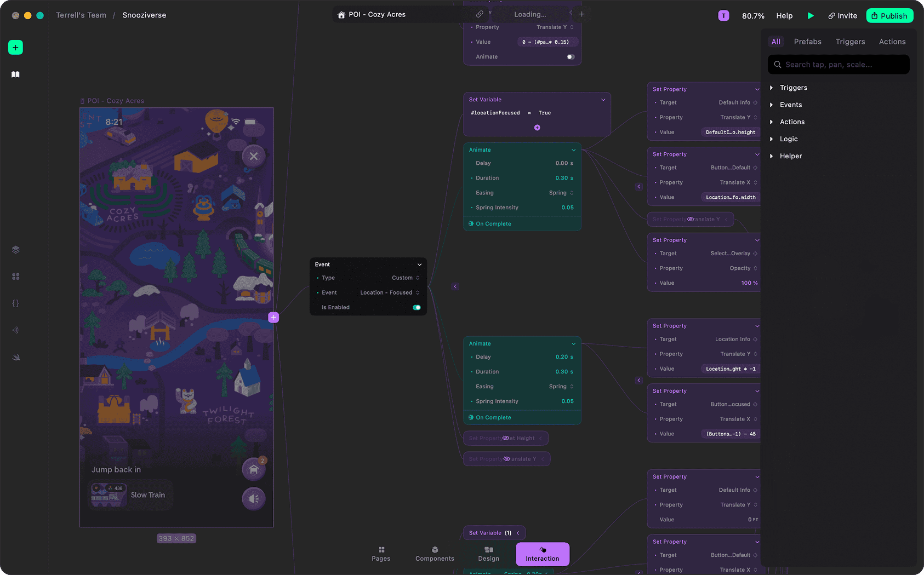The image size is (924, 575).
Task: Open the layers stack icon in left sidebar
Action: 15,250
